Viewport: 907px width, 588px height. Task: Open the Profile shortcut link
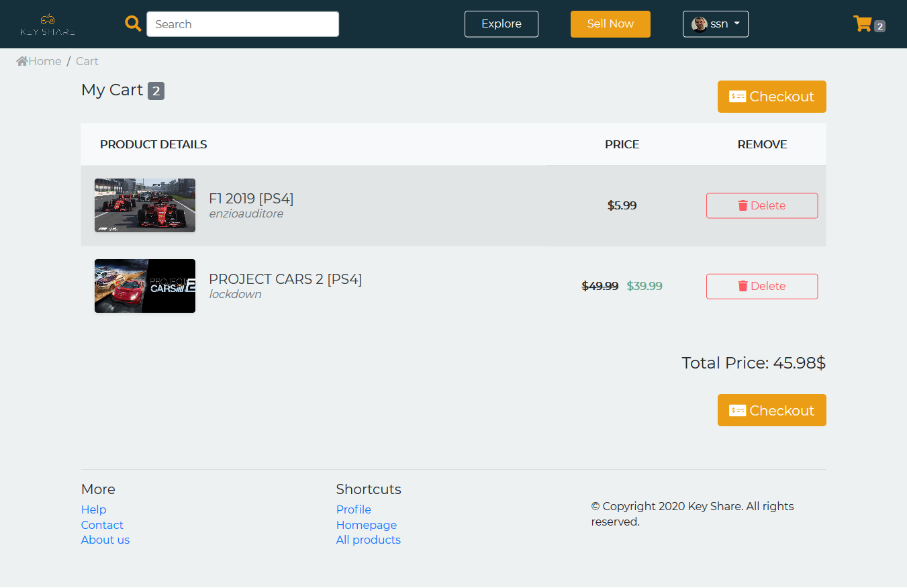(354, 509)
